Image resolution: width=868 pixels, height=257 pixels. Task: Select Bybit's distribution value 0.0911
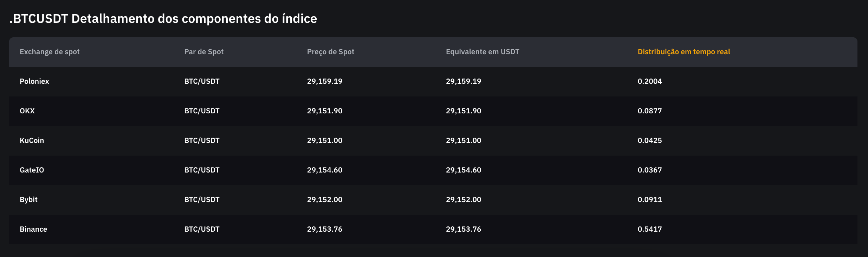649,200
